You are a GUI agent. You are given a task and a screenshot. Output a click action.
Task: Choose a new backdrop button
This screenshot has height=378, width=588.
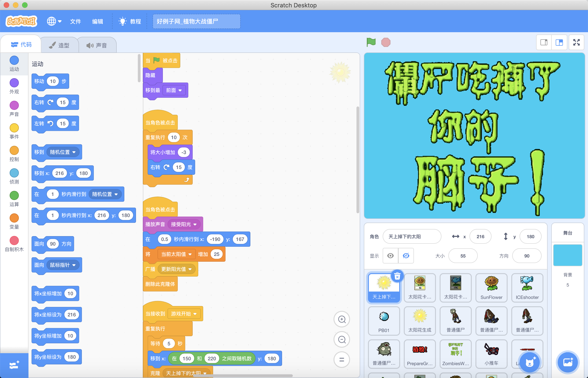point(568,363)
